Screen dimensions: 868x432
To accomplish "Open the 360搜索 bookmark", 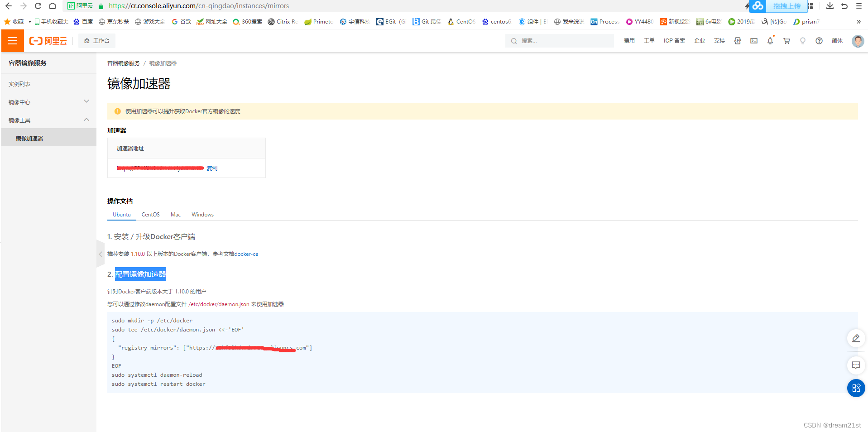I will (x=248, y=22).
